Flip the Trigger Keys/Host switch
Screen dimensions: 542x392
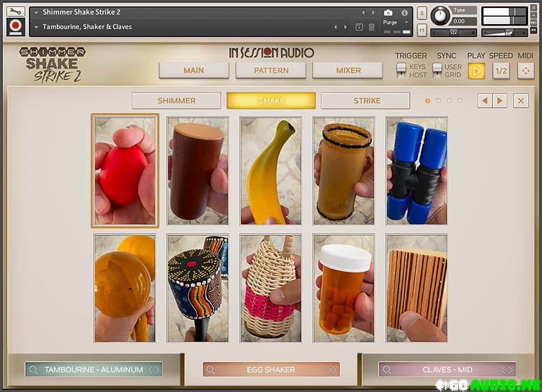coord(401,70)
